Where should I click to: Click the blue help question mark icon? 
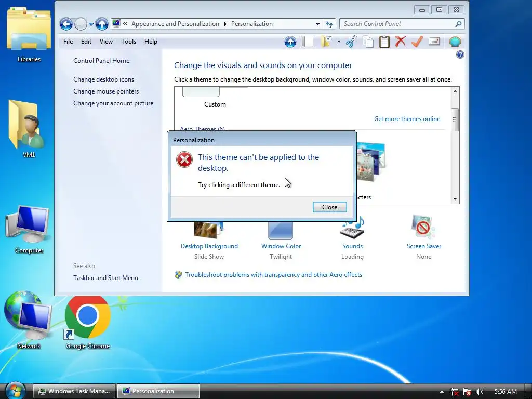coord(460,55)
